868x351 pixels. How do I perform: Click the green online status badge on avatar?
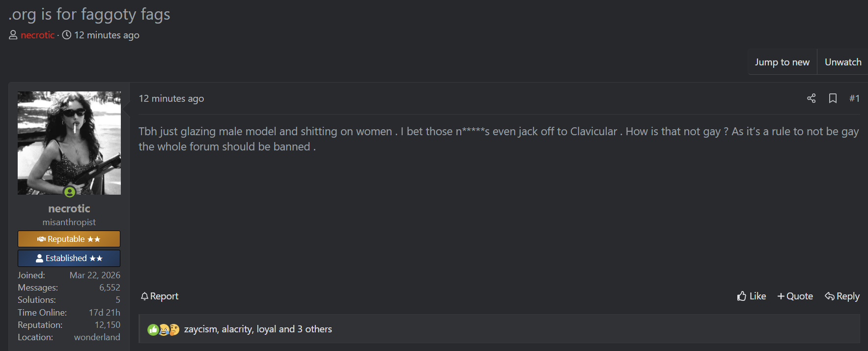(70, 192)
